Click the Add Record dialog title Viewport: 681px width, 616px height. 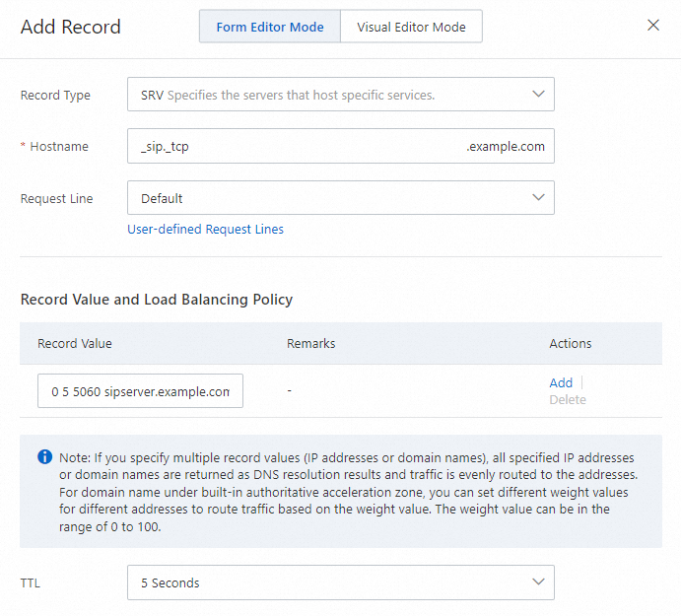[71, 27]
